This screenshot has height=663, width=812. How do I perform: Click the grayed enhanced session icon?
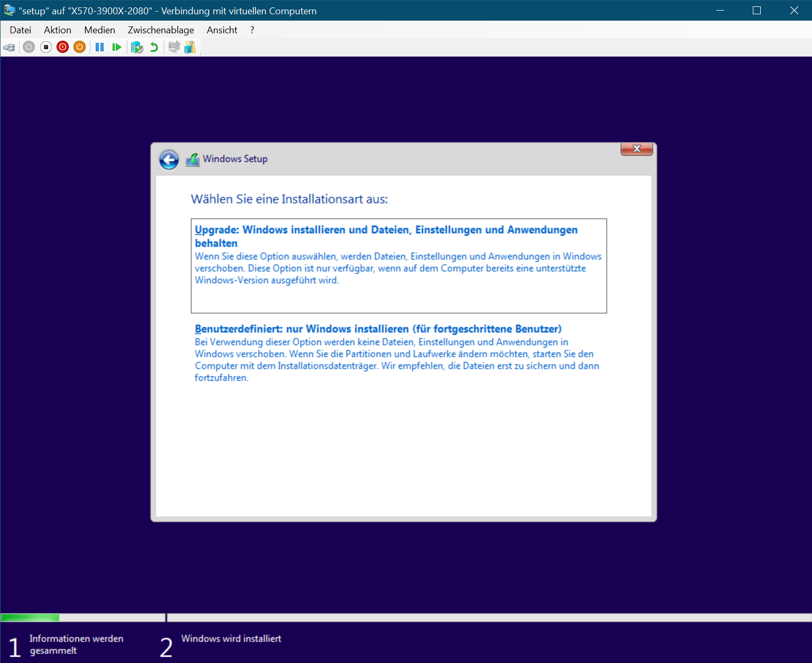[x=174, y=47]
